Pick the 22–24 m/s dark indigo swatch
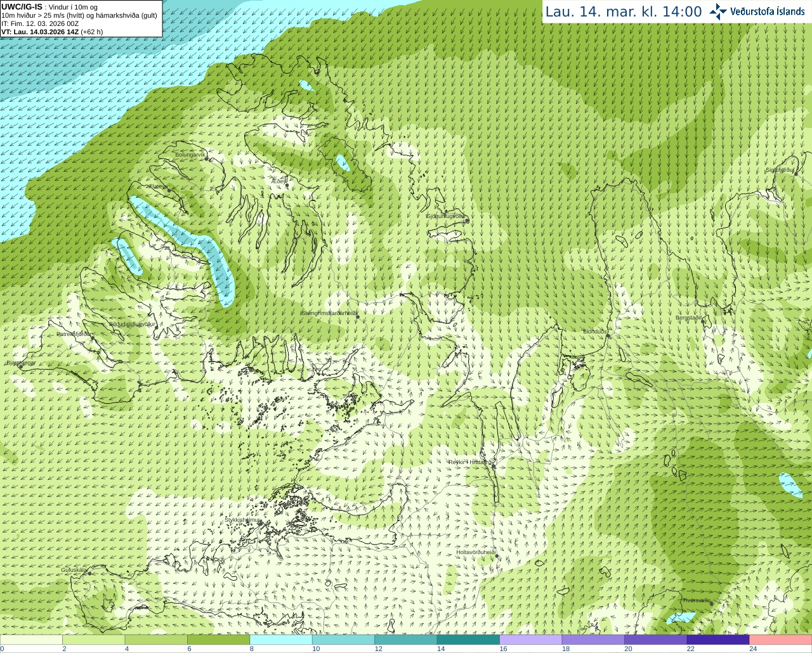 click(718, 640)
